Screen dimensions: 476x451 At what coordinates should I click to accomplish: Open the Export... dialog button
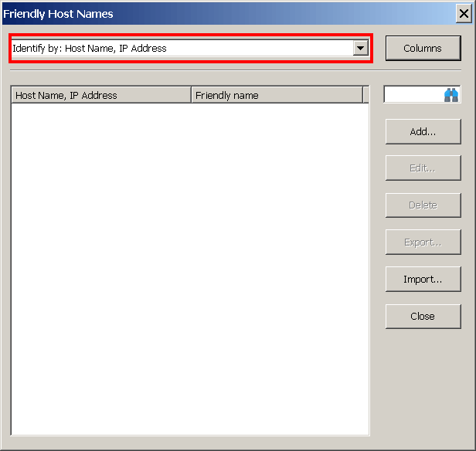pos(423,242)
